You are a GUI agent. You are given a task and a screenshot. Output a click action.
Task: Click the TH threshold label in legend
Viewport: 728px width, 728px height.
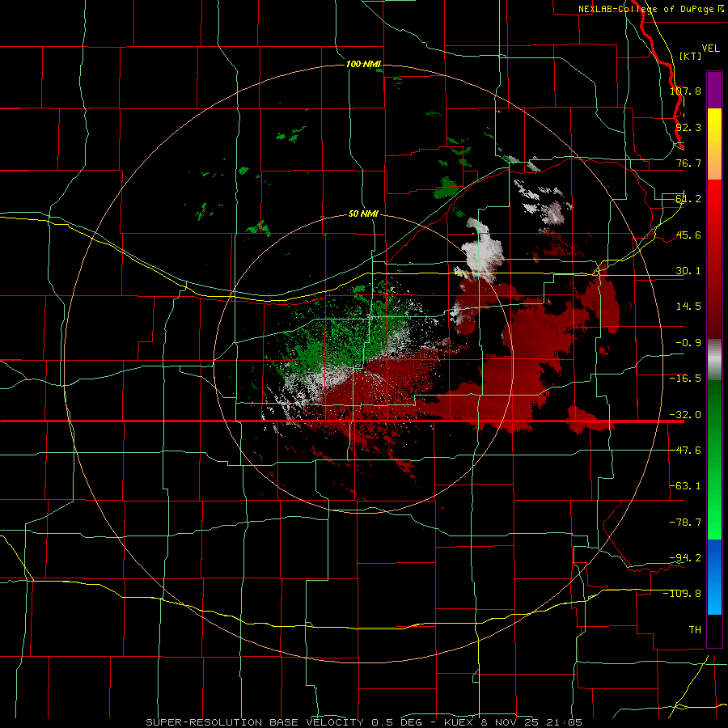click(x=695, y=630)
